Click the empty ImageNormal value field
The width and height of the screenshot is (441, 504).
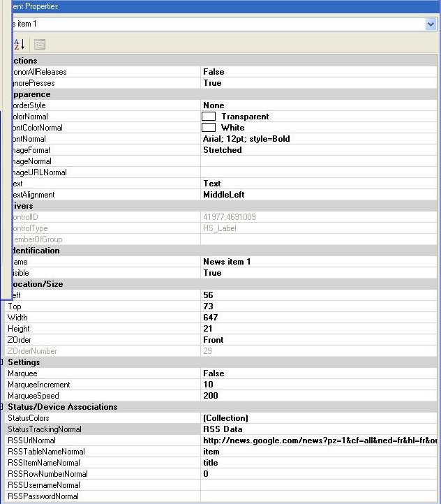319,161
